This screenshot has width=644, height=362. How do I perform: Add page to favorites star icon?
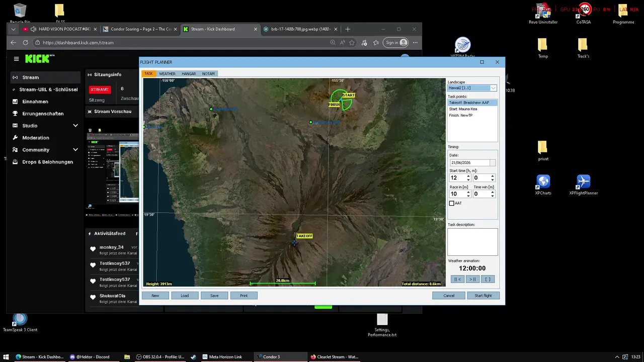352,43
